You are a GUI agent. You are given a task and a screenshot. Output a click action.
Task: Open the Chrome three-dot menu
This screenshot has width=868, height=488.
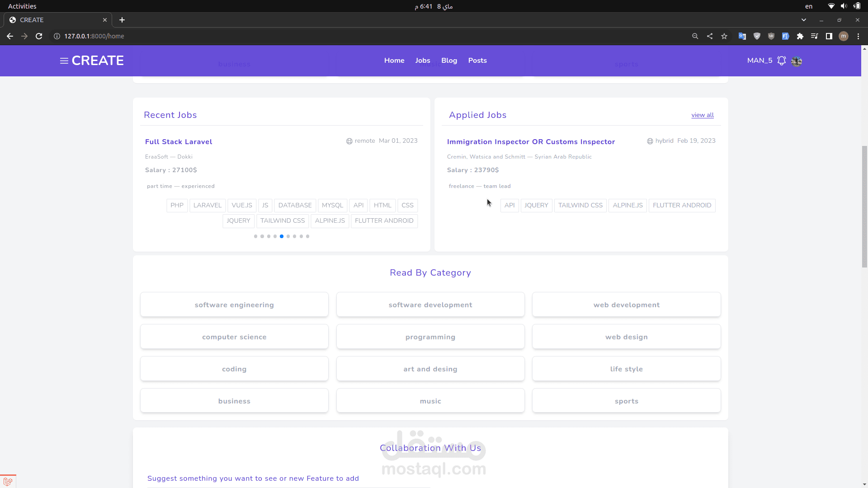click(858, 36)
